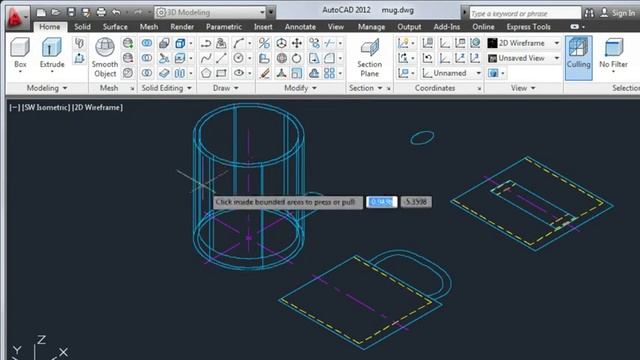
Task: Switch to the Solid ribbon tab
Action: click(82, 27)
